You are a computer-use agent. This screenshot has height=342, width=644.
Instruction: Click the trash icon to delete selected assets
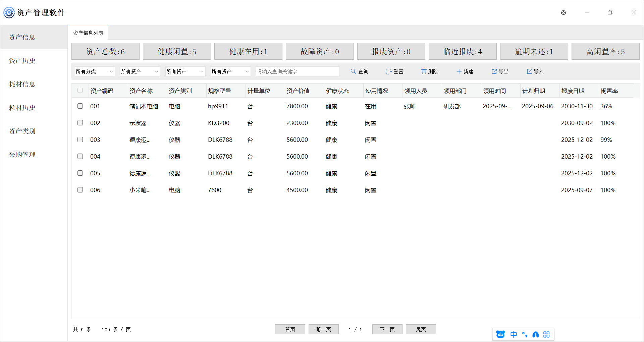coord(424,71)
